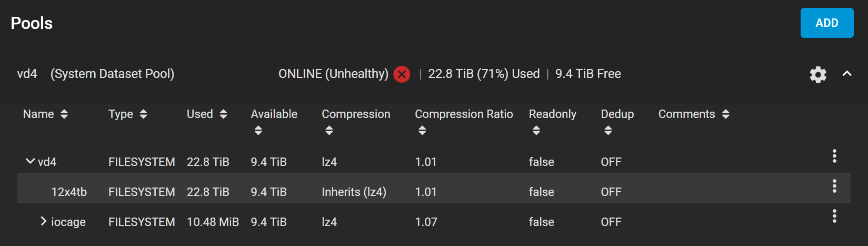868x246 pixels.
Task: Open three-dot menu for iocage dataset
Action: (x=834, y=216)
